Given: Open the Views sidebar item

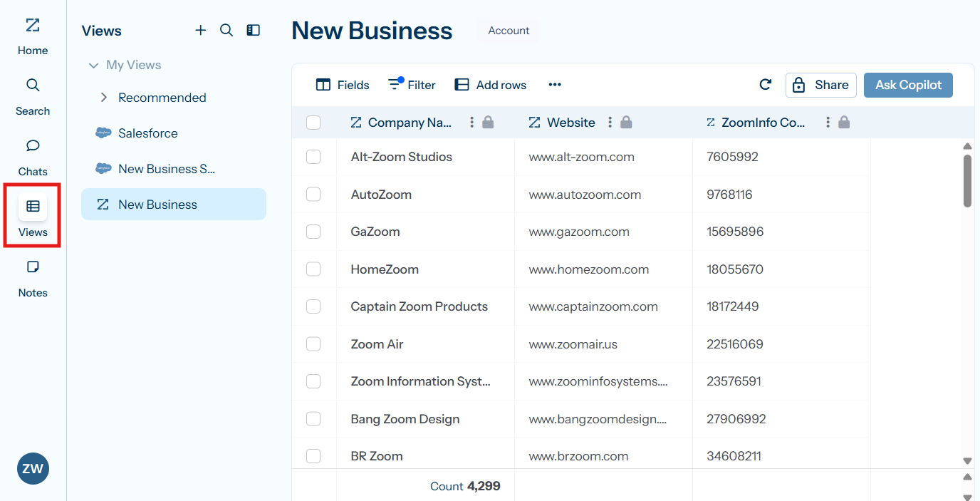Looking at the screenshot, I should [33, 216].
